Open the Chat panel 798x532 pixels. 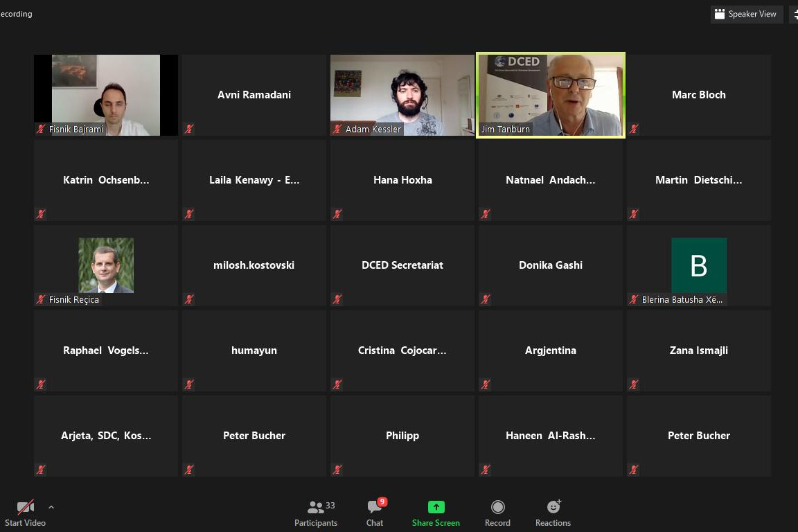375,513
